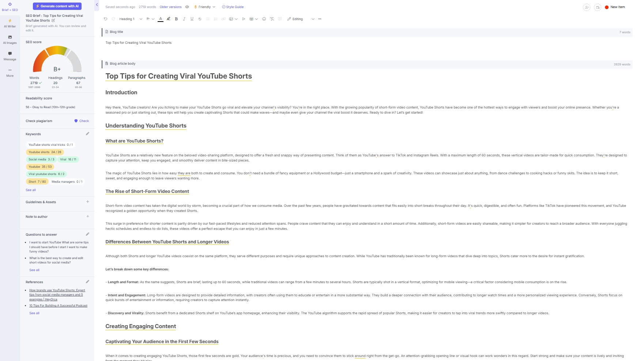Select the highlight marker tool
Screen dimensions: 644x361
pyautogui.click(x=168, y=19)
